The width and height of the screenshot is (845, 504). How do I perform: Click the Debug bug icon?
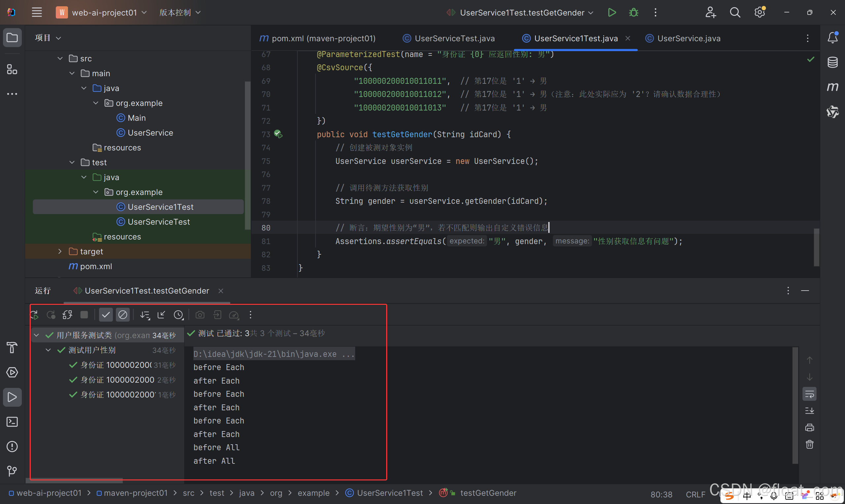pos(634,13)
